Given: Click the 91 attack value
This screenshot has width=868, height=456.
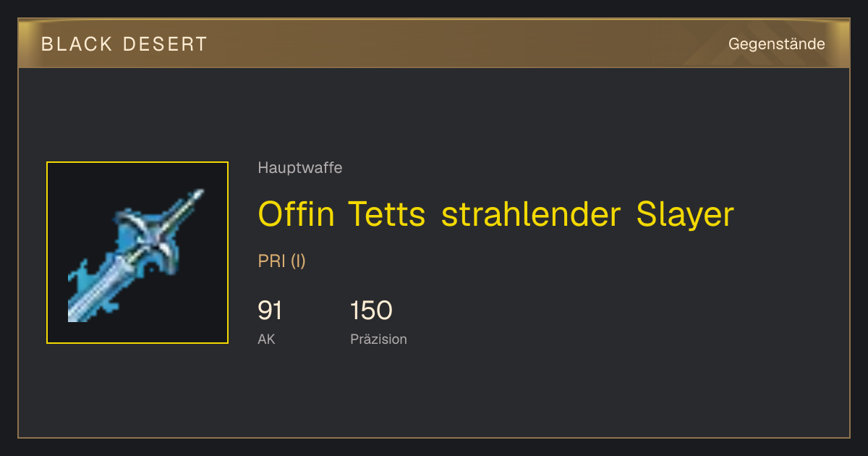Looking at the screenshot, I should [270, 311].
